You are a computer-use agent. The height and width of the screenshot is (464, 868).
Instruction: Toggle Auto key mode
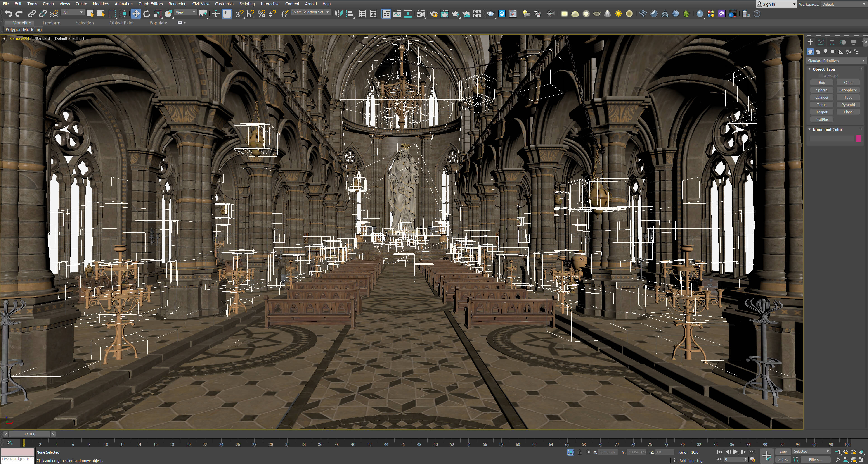[x=783, y=452]
